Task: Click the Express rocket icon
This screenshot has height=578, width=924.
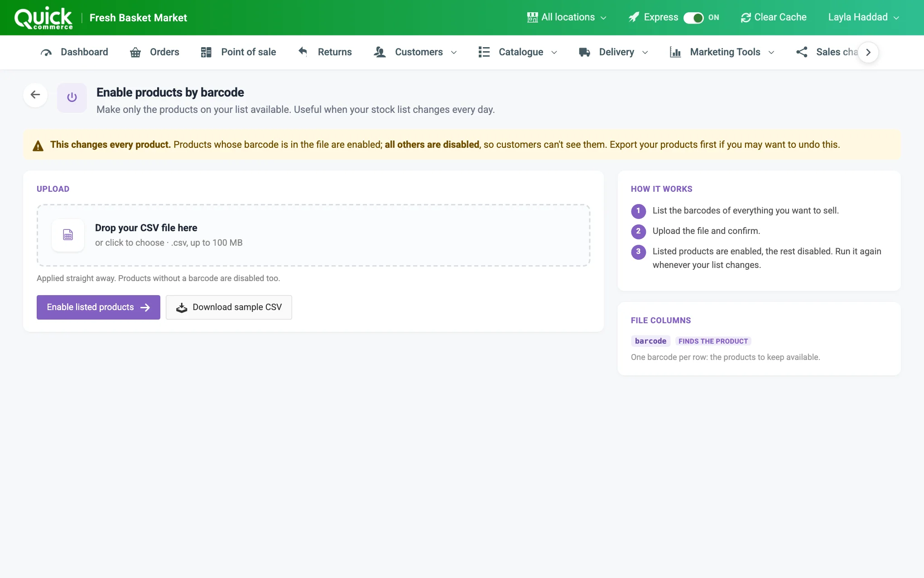Action: (x=634, y=17)
